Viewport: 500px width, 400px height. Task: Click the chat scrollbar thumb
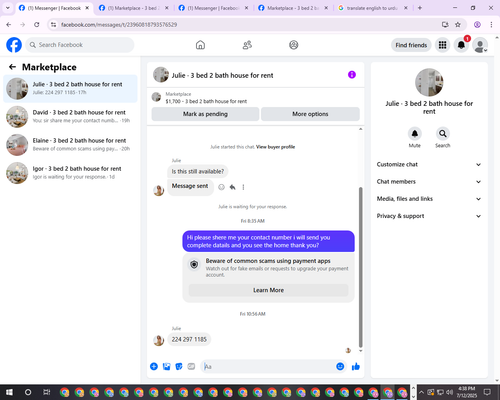tap(360, 267)
